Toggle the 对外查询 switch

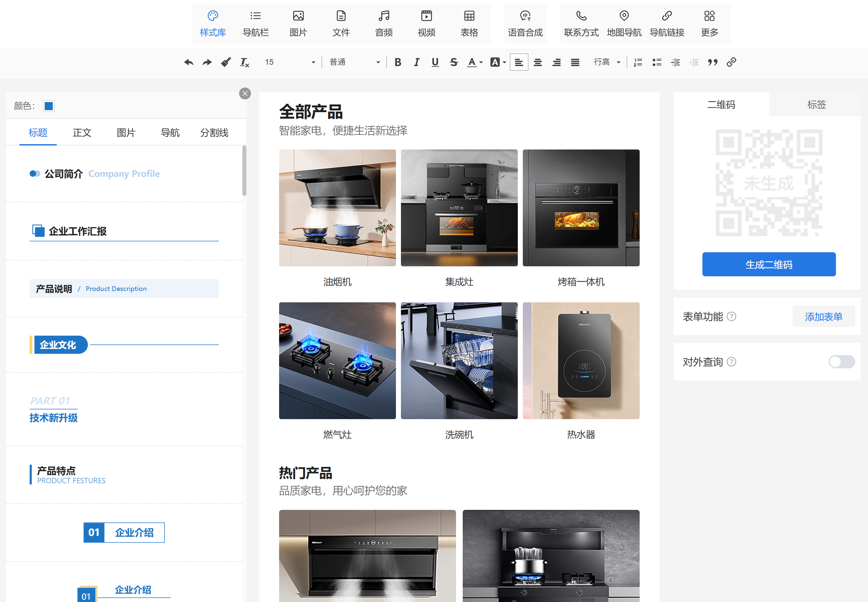point(842,362)
